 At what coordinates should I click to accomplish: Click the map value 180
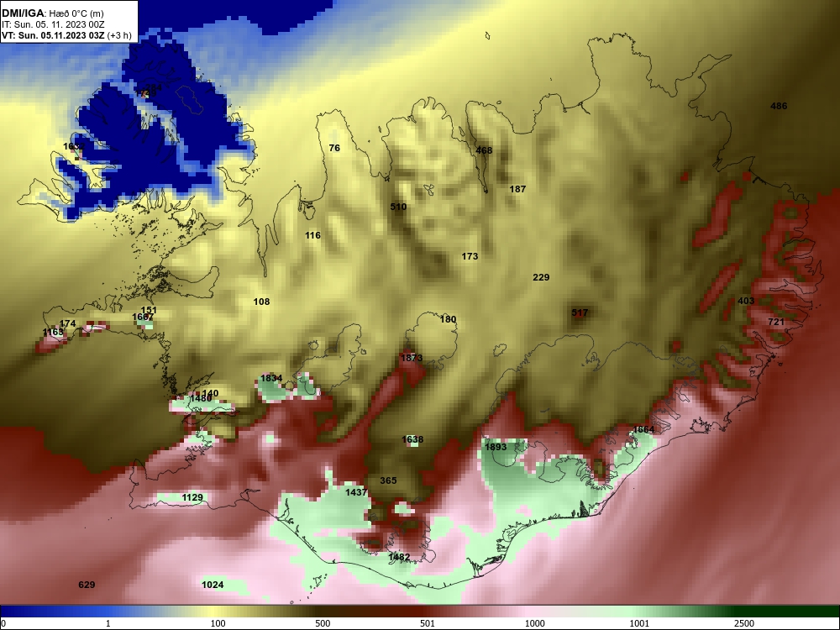(x=448, y=319)
